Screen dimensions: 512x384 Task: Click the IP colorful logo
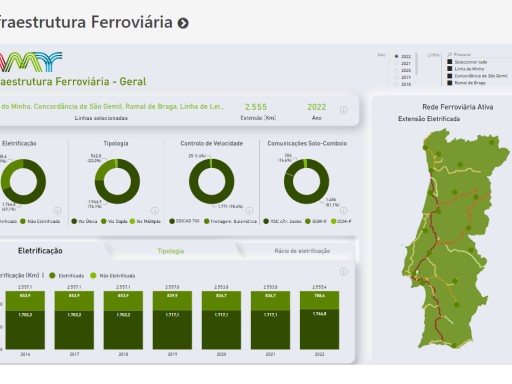pos(31,62)
